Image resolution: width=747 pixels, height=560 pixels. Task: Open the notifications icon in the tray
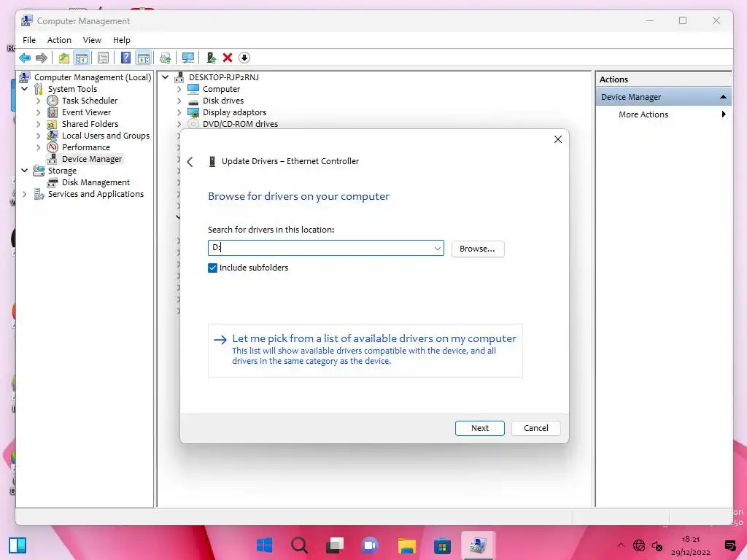point(729,545)
